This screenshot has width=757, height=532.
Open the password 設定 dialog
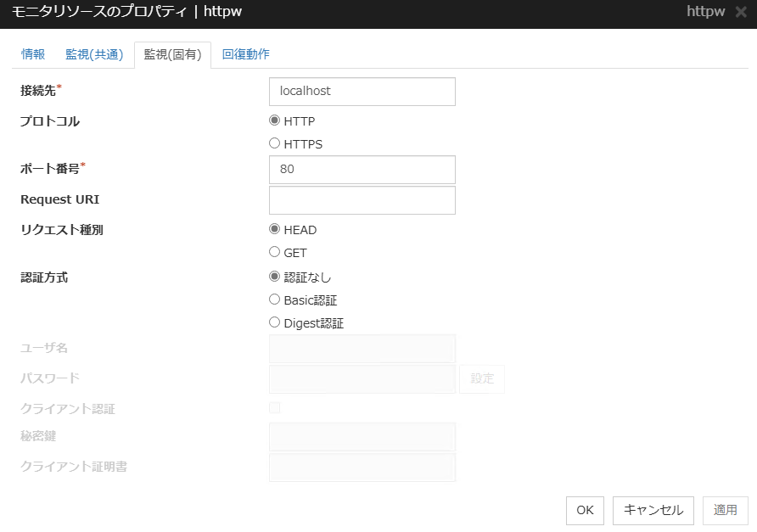point(482,379)
